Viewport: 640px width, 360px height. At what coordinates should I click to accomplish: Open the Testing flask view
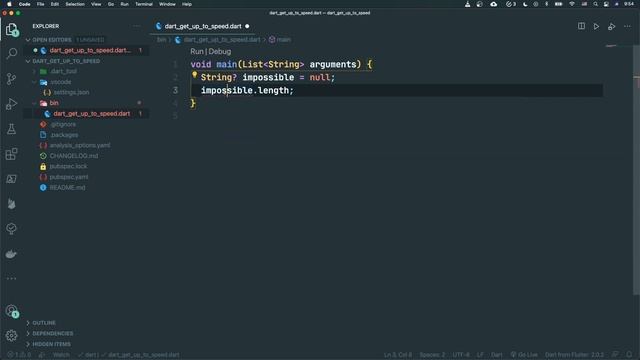click(x=11, y=129)
